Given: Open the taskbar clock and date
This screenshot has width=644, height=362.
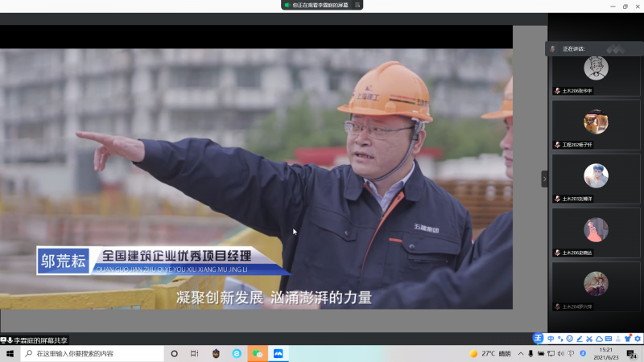Looking at the screenshot, I should click(606, 353).
